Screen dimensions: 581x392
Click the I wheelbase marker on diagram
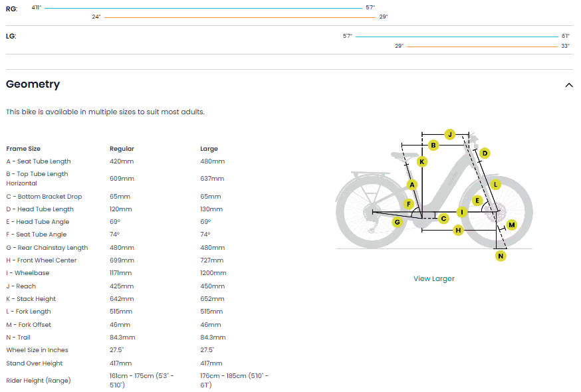[x=462, y=212]
